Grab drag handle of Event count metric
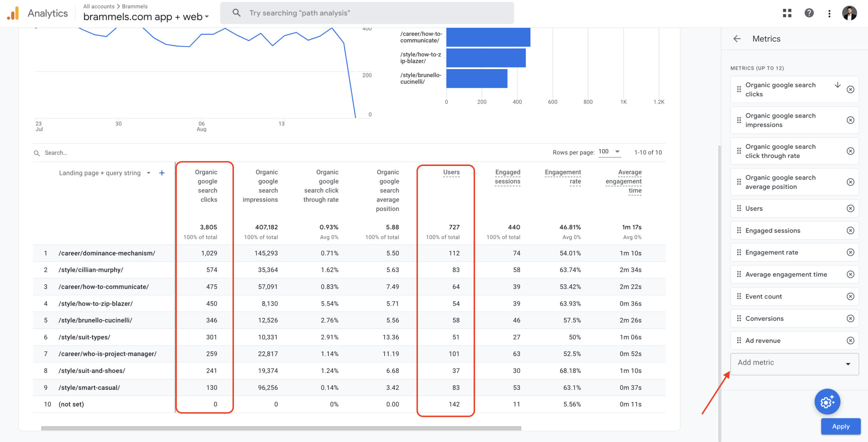Viewport: 868px width, 442px height. pyautogui.click(x=739, y=296)
